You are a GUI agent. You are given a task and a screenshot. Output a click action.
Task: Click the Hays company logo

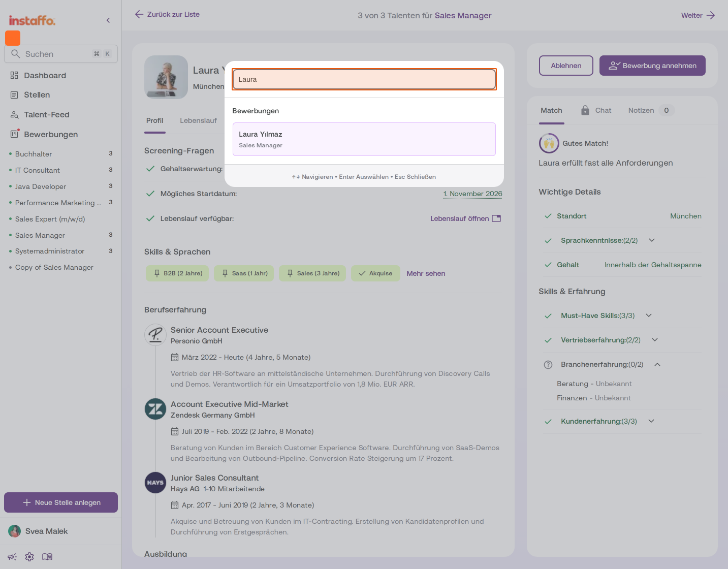click(x=155, y=483)
